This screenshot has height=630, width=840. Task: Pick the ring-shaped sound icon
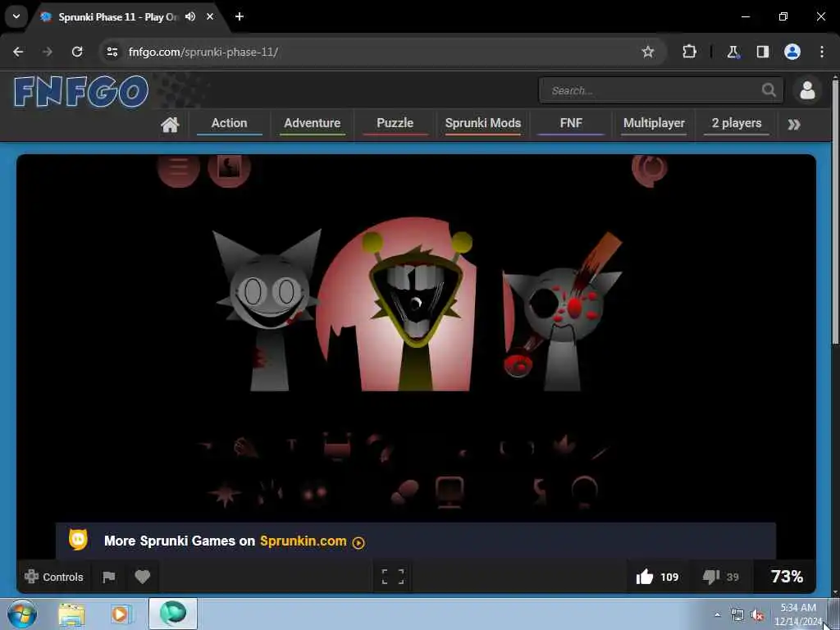[584, 491]
